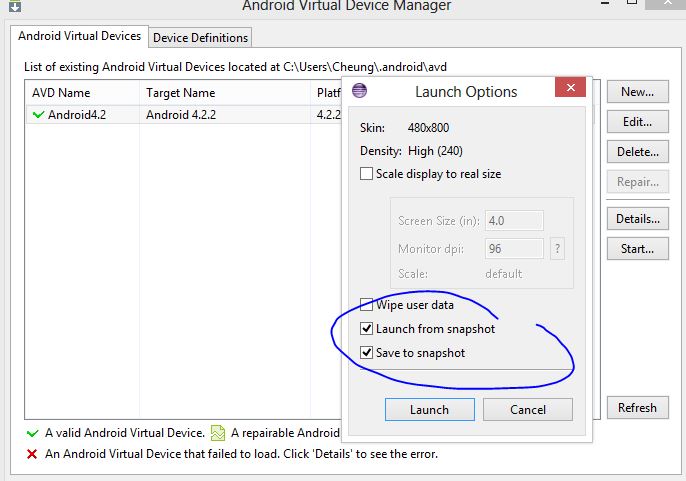This screenshot has width=686, height=481.
Task: Select the Android Virtual Devices tab
Action: (x=79, y=36)
